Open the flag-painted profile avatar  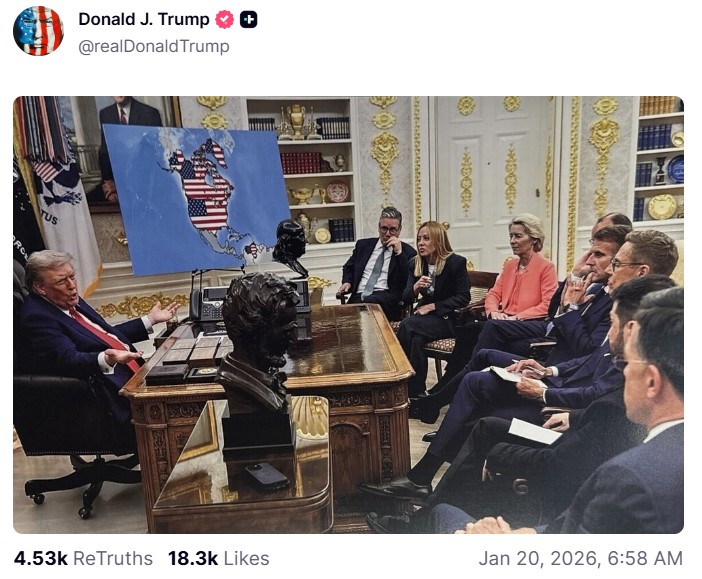(x=38, y=31)
